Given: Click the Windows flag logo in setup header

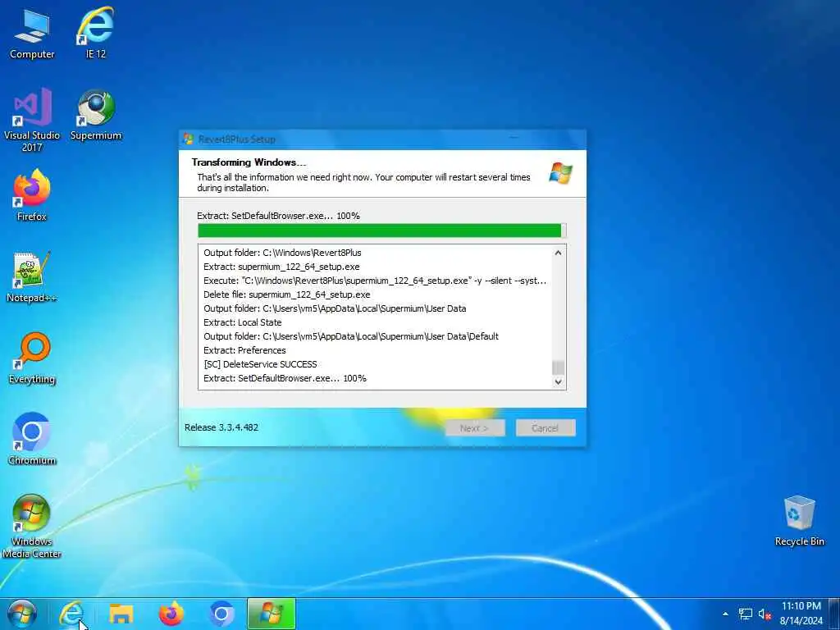Looking at the screenshot, I should (x=561, y=173).
